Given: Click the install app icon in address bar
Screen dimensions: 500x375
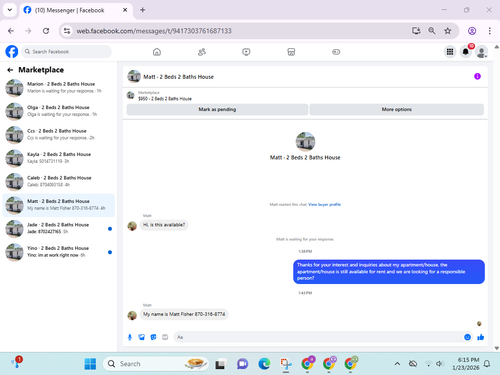Looking at the screenshot, I should point(416,31).
